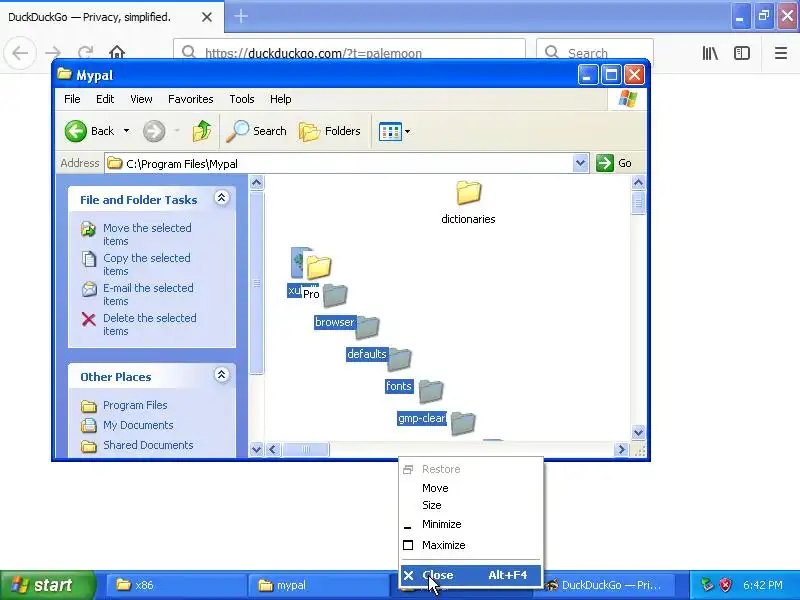Select the gmp-clear folder label
800x600 pixels.
[x=421, y=418]
